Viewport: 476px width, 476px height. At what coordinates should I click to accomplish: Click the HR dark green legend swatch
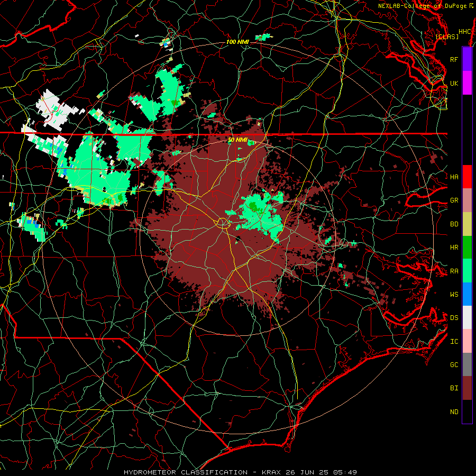click(x=467, y=247)
